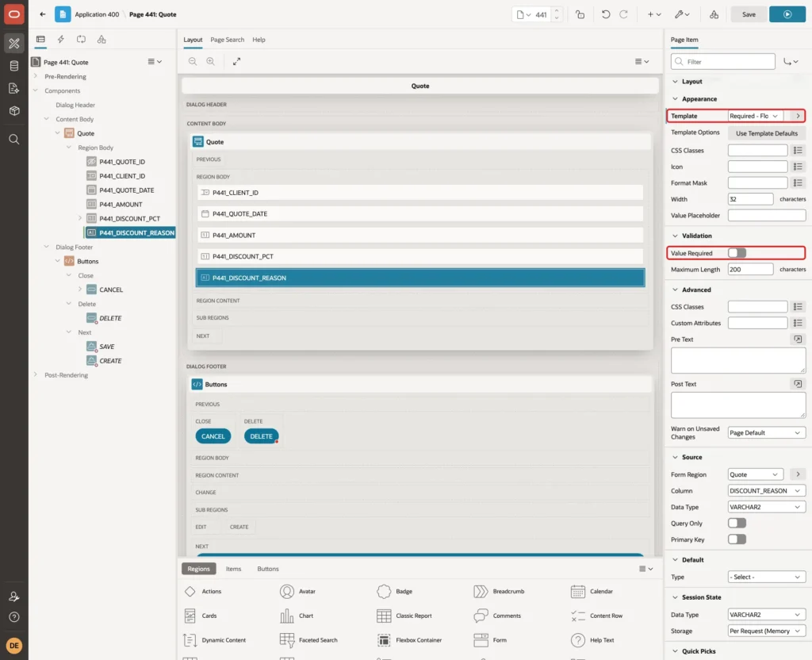Click the Width characters input field
The width and height of the screenshot is (812, 660).
pos(750,199)
